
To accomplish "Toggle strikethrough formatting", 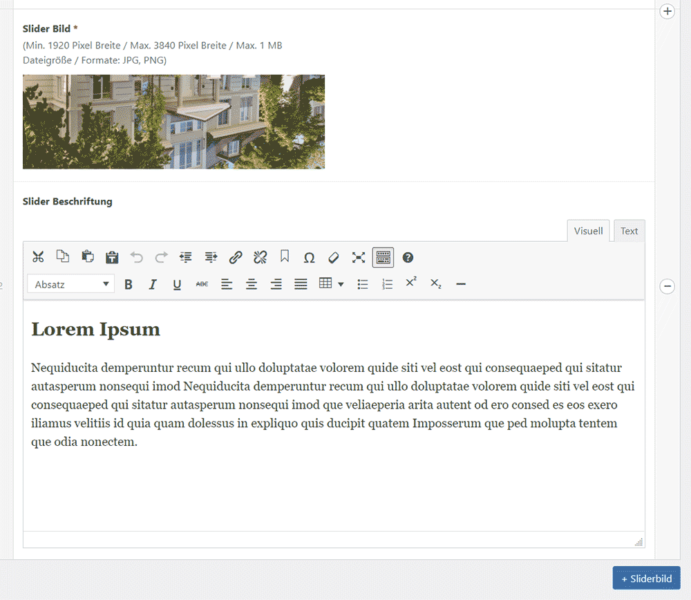I will (202, 284).
